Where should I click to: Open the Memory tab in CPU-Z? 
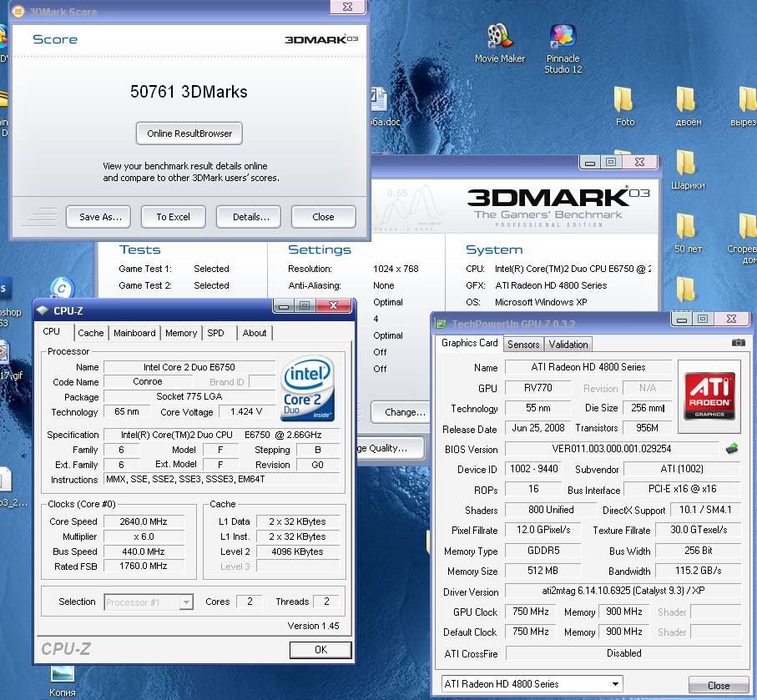click(x=181, y=333)
